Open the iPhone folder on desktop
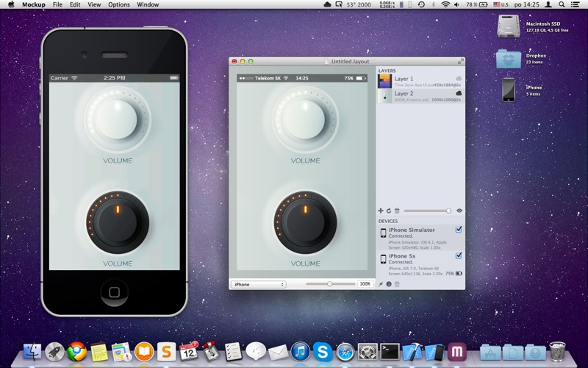This screenshot has height=368, width=588. (x=509, y=90)
